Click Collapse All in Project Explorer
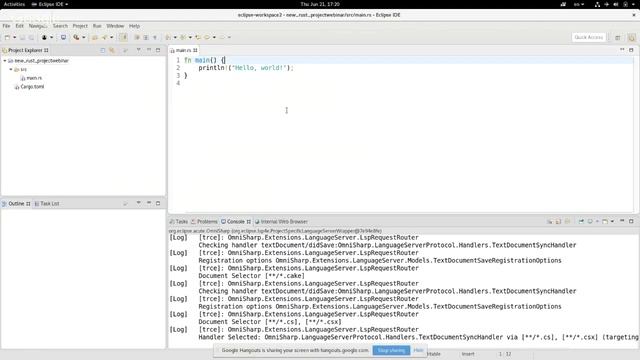This screenshot has width=640, height=360. point(102,50)
